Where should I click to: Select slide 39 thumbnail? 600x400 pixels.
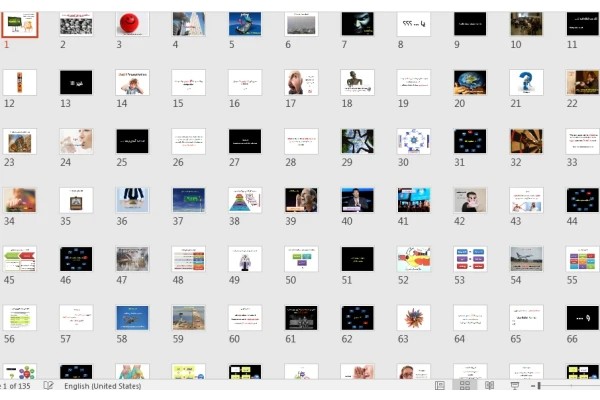(301, 200)
